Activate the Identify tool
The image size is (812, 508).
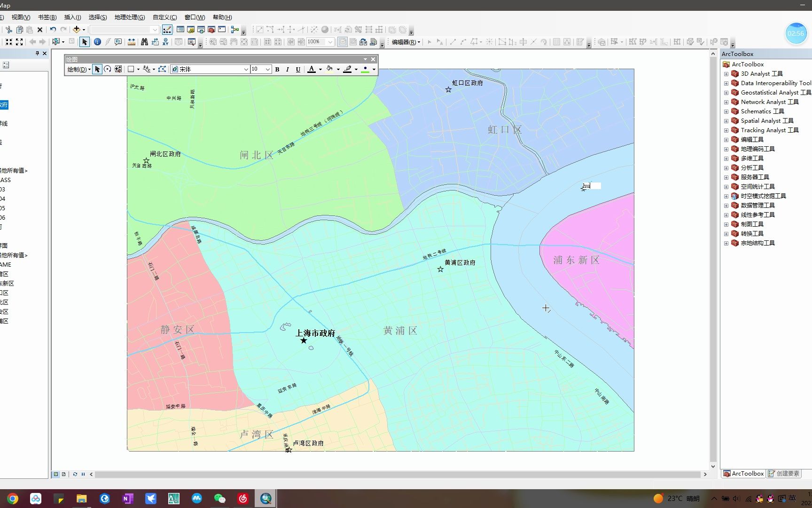click(x=97, y=42)
